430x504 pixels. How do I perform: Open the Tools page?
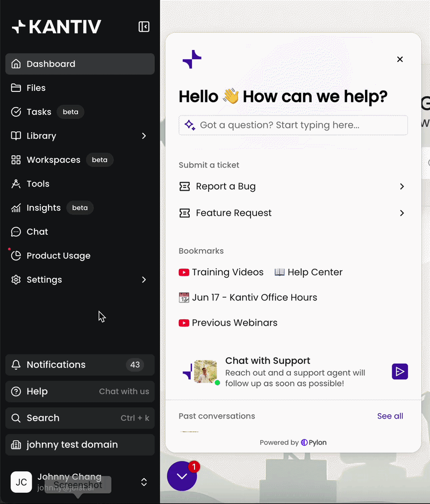click(x=80, y=184)
